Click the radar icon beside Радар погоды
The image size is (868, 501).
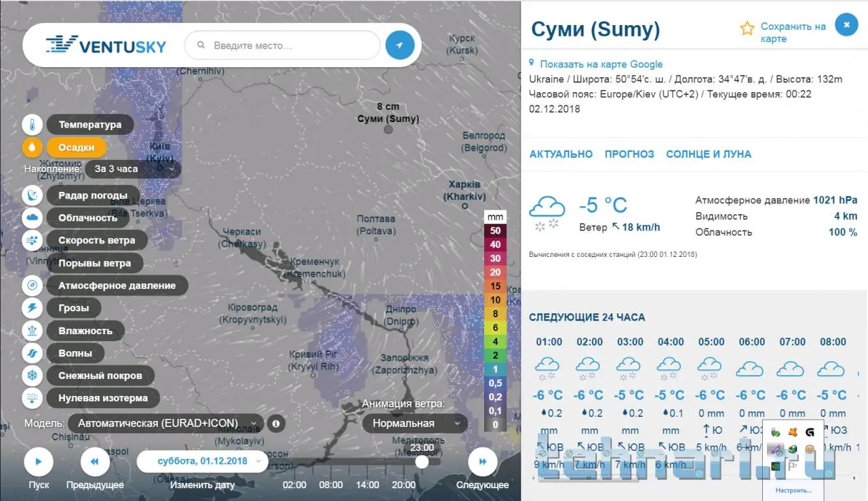click(33, 195)
